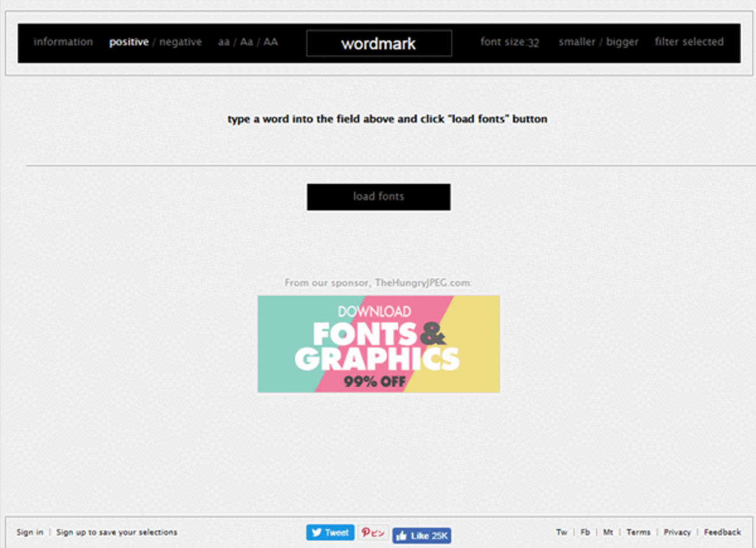Screen dimensions: 756x548
Task: Click the wordmark text input field
Action: pyautogui.click(x=379, y=44)
